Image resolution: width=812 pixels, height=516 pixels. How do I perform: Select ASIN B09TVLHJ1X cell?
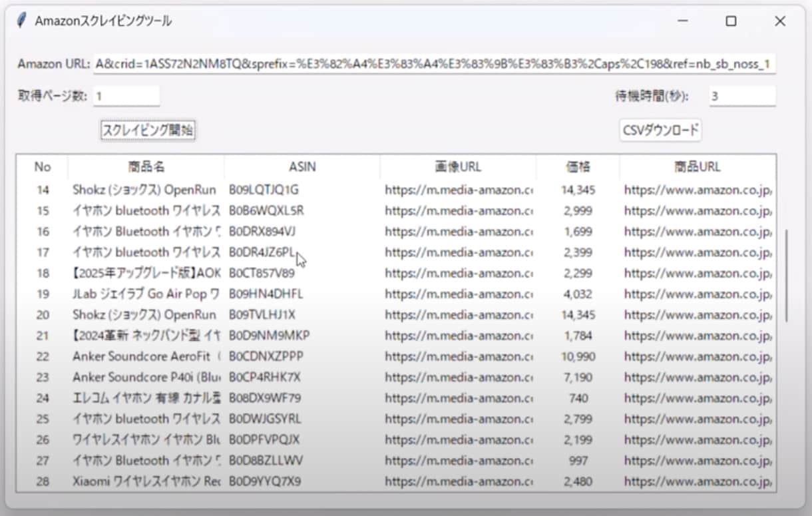click(262, 314)
